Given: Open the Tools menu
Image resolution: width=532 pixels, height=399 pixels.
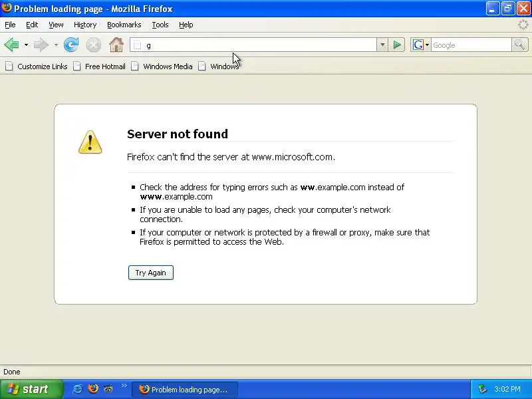Looking at the screenshot, I should [x=160, y=25].
